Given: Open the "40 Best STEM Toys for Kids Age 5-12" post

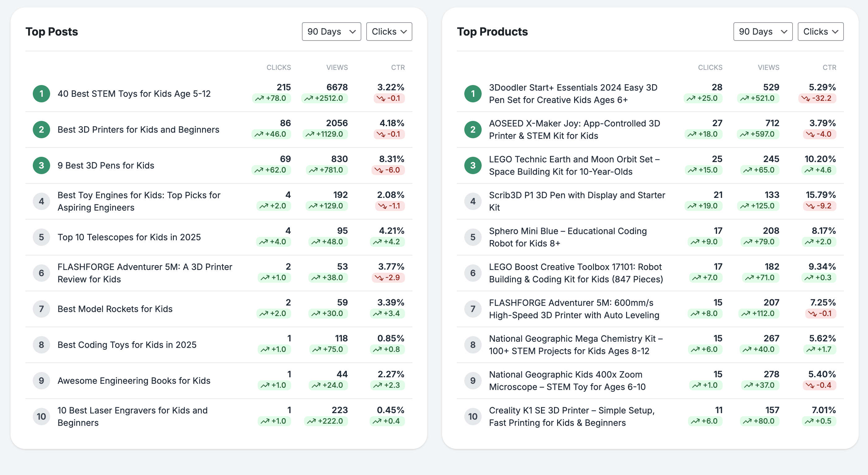Looking at the screenshot, I should [134, 93].
